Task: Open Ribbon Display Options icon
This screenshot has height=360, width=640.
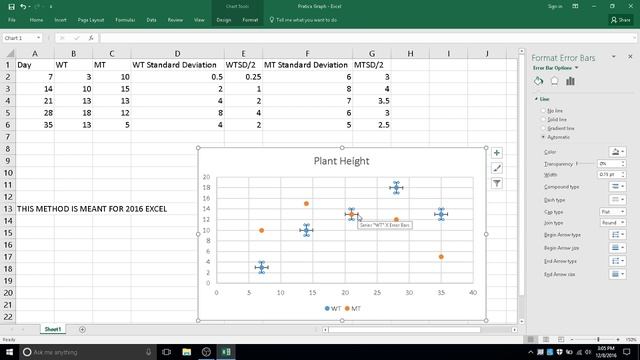Action: pyautogui.click(x=575, y=7)
